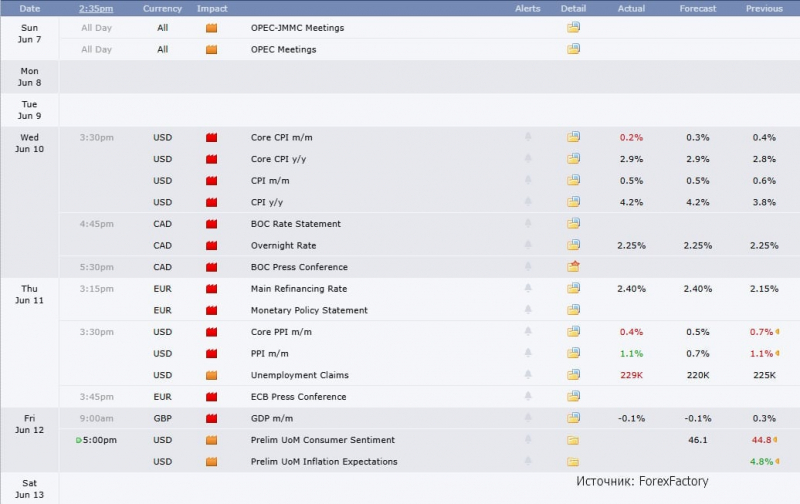Open detail folder for GDP m/m
Image resolution: width=800 pixels, height=504 pixels.
tap(573, 417)
